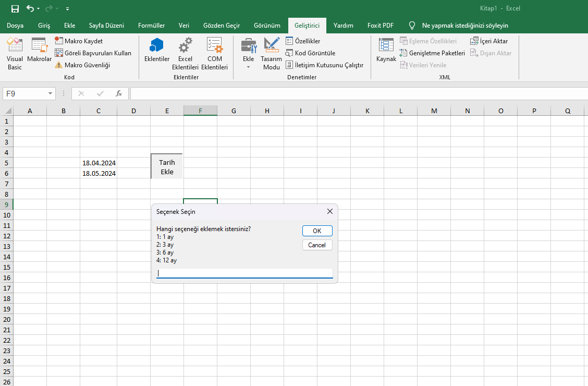Toggle Göreli Başvuruları Kullan
This screenshot has height=386, width=588.
[x=93, y=53]
